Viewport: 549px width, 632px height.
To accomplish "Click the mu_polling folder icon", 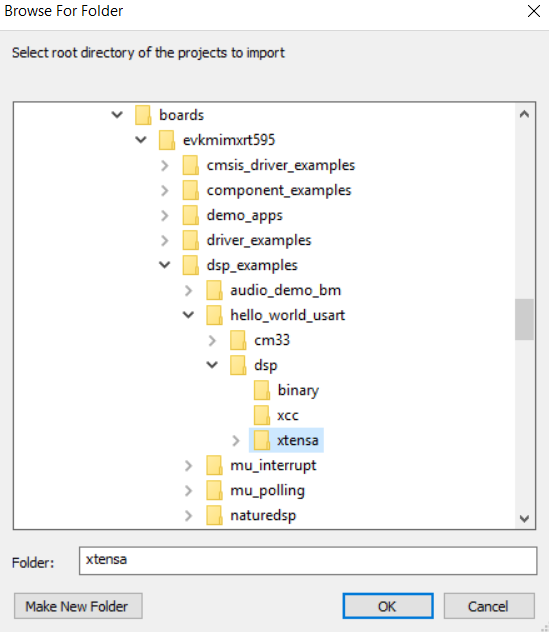I will point(214,490).
